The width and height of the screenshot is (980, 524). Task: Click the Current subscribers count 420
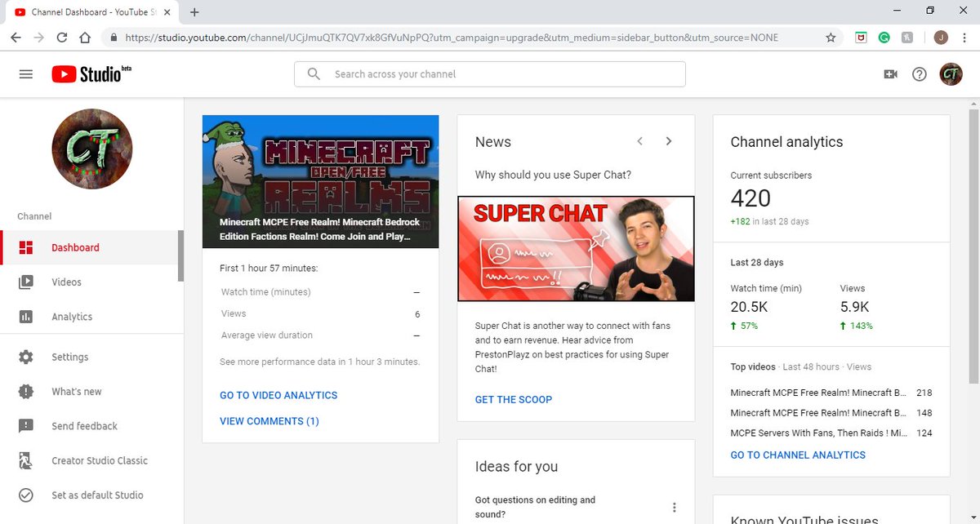[751, 198]
